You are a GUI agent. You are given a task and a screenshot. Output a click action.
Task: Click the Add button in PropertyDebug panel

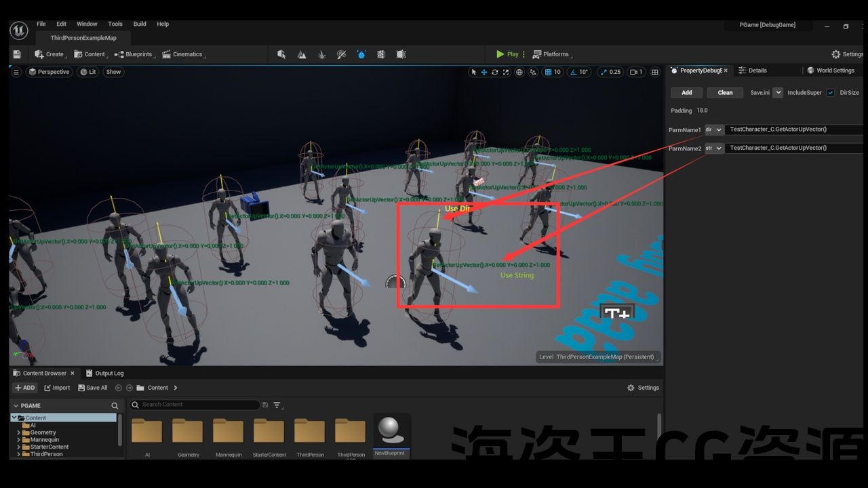[686, 93]
